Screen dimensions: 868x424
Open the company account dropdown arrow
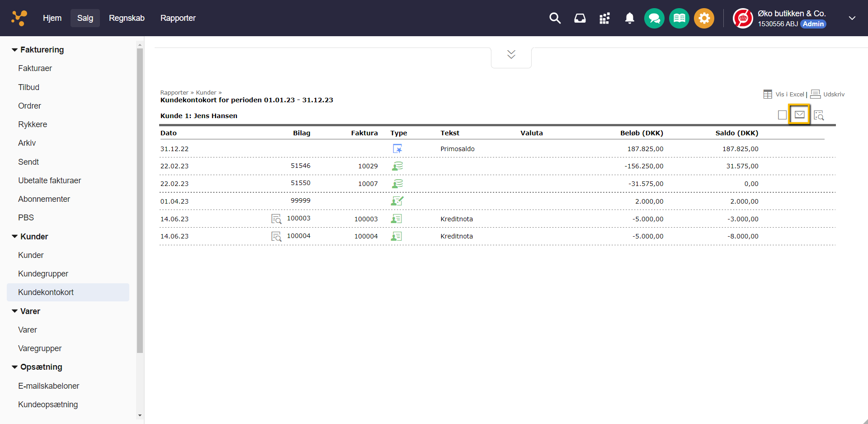click(x=852, y=18)
